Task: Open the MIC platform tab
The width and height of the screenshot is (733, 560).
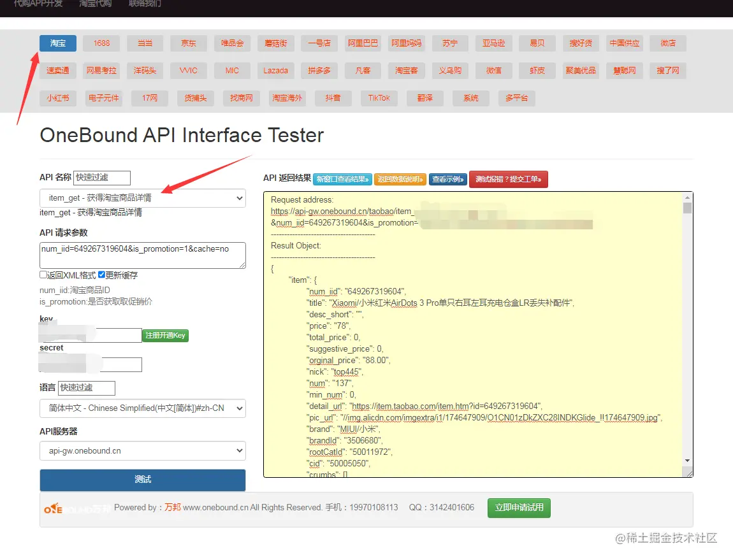Action: point(233,71)
